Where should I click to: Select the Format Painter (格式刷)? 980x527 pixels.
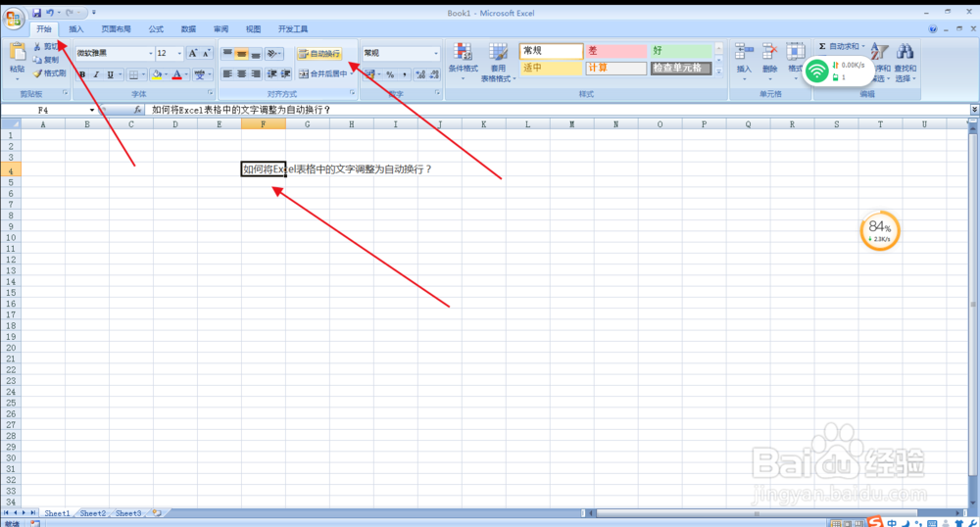tap(49, 73)
